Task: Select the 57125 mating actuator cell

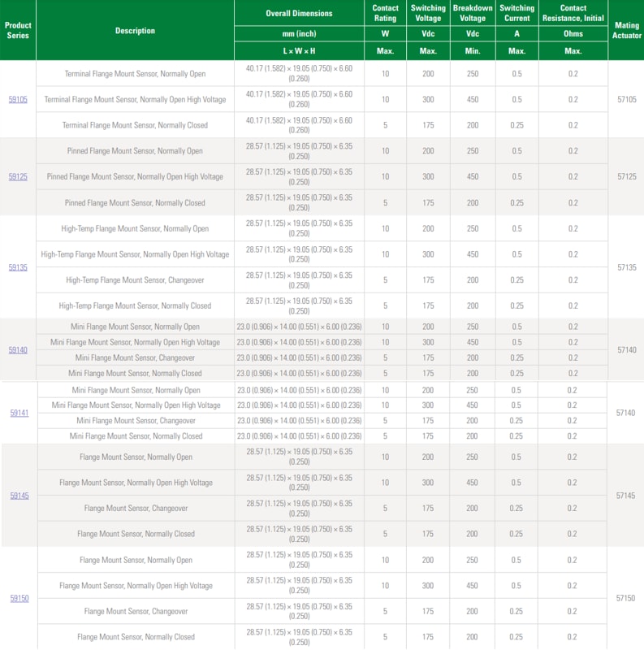Action: click(626, 176)
